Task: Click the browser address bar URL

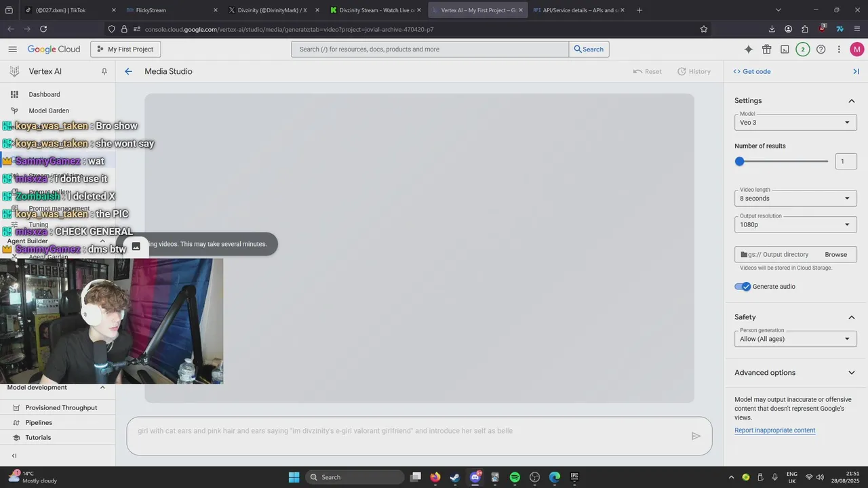Action: click(289, 29)
